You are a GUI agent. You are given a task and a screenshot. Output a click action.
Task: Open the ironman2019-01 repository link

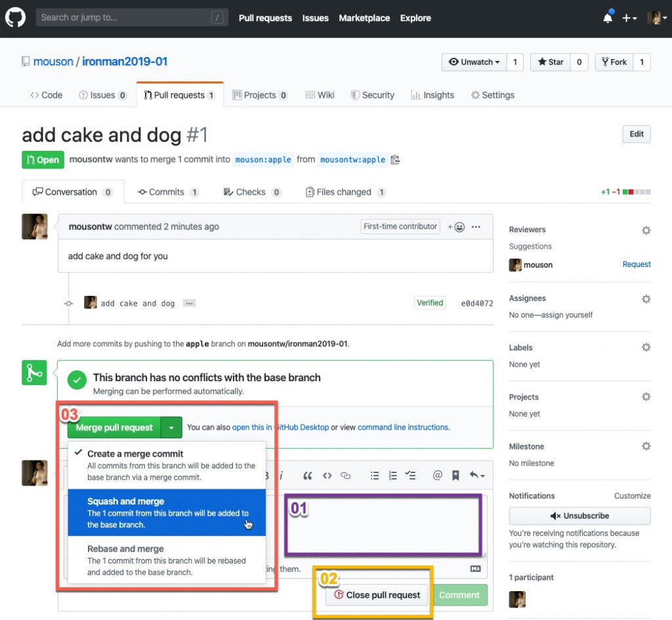[x=125, y=62]
